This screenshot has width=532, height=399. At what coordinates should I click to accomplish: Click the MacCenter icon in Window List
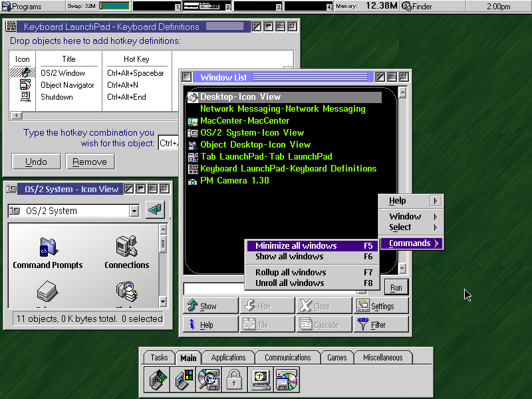point(193,121)
